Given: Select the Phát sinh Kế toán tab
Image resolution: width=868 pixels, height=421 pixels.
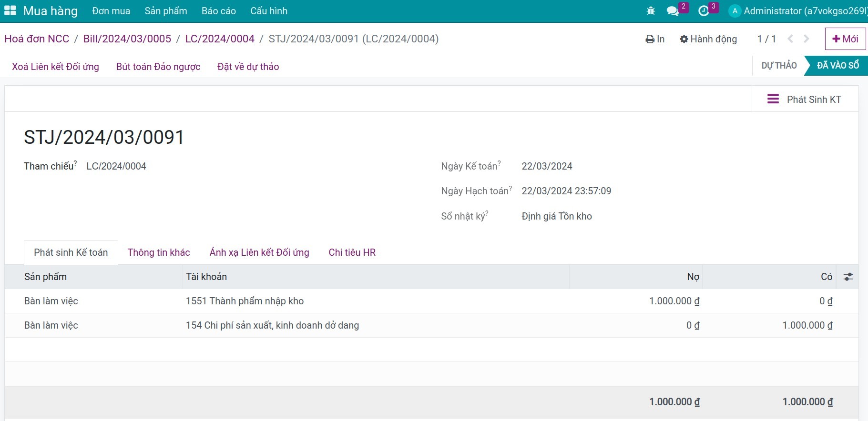Looking at the screenshot, I should point(71,252).
